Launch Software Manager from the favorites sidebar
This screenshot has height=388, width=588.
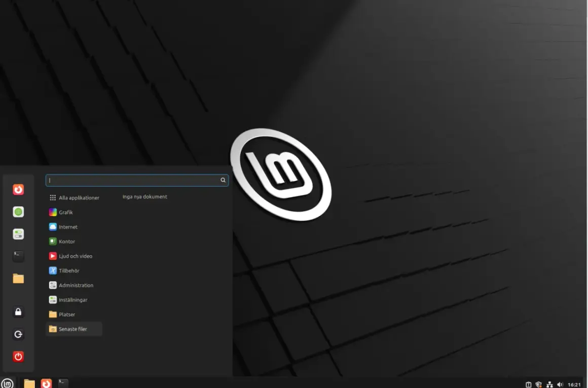pos(18,211)
